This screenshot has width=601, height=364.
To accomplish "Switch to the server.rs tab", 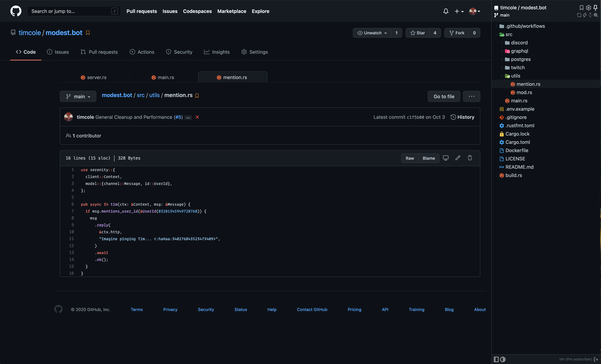I will coord(94,77).
